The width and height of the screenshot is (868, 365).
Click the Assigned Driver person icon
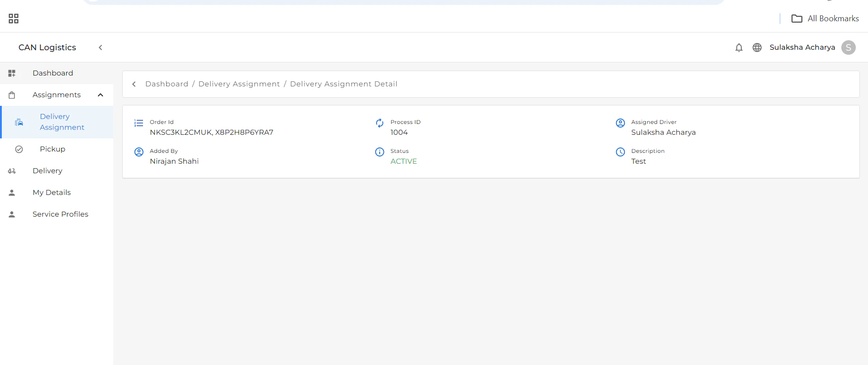point(620,123)
